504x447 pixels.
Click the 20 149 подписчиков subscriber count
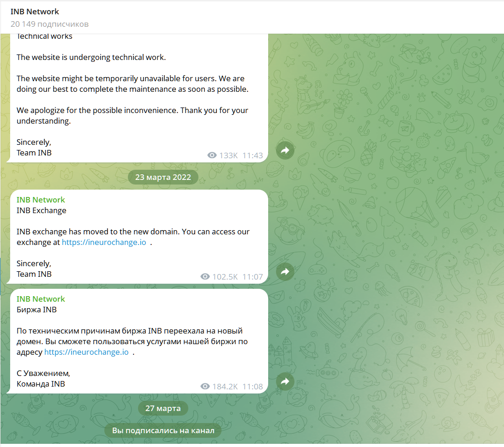[x=49, y=24]
